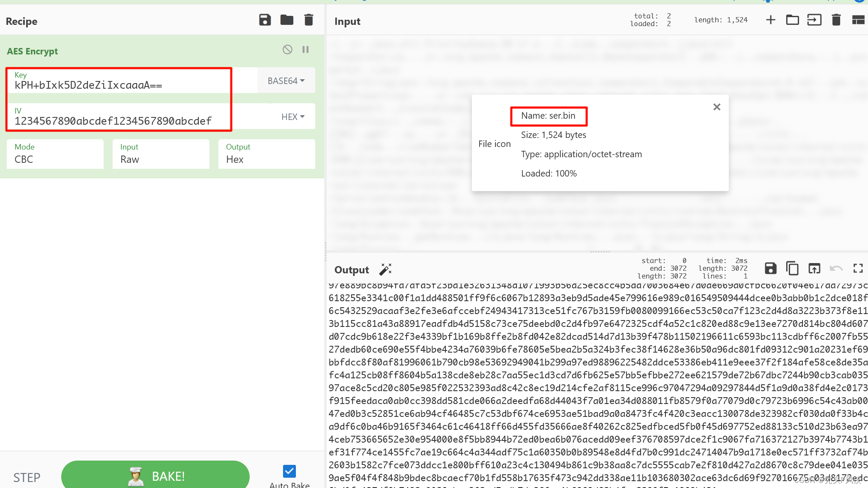
Task: Add a new input tab
Action: pyautogui.click(x=771, y=20)
